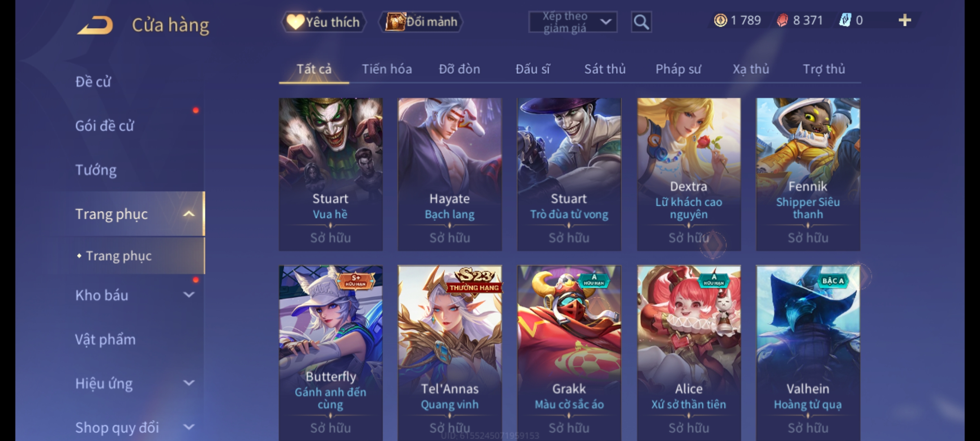Tap the blue voucher currency icon

tap(845, 20)
